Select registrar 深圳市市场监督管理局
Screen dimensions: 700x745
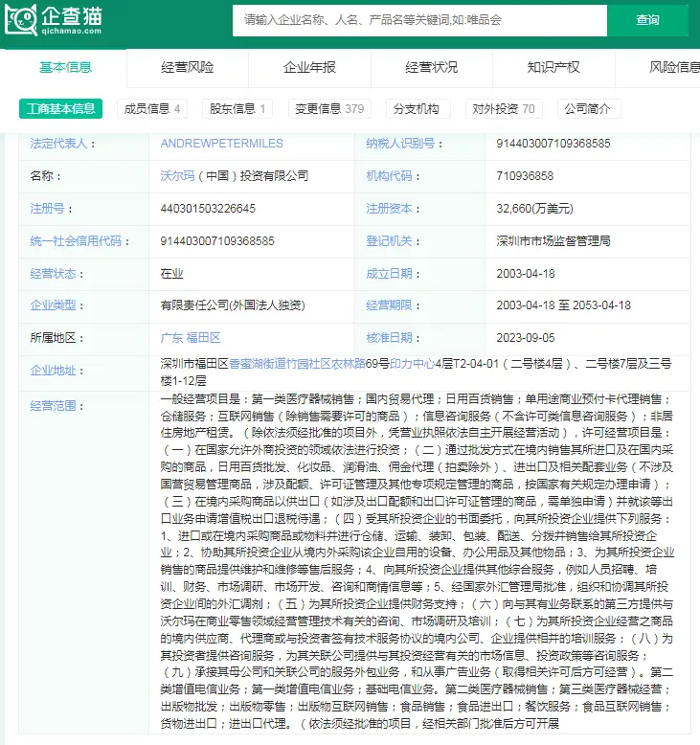(553, 241)
